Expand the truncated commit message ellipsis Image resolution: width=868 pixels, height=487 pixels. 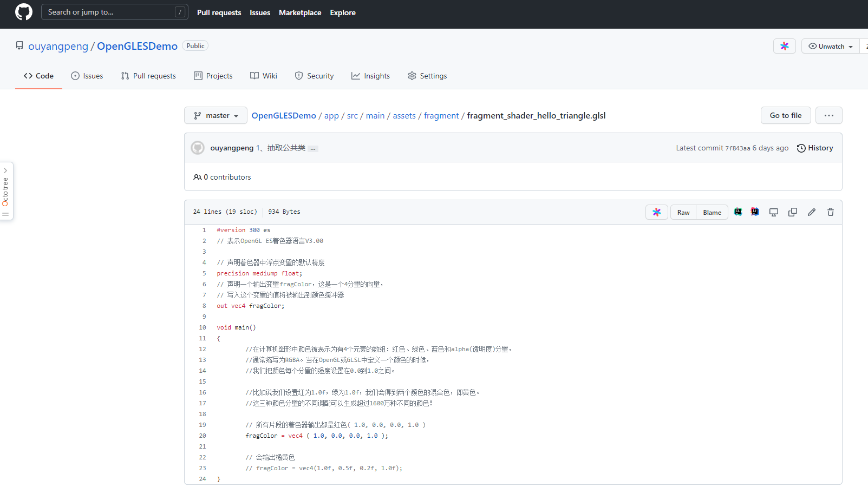pyautogui.click(x=313, y=148)
